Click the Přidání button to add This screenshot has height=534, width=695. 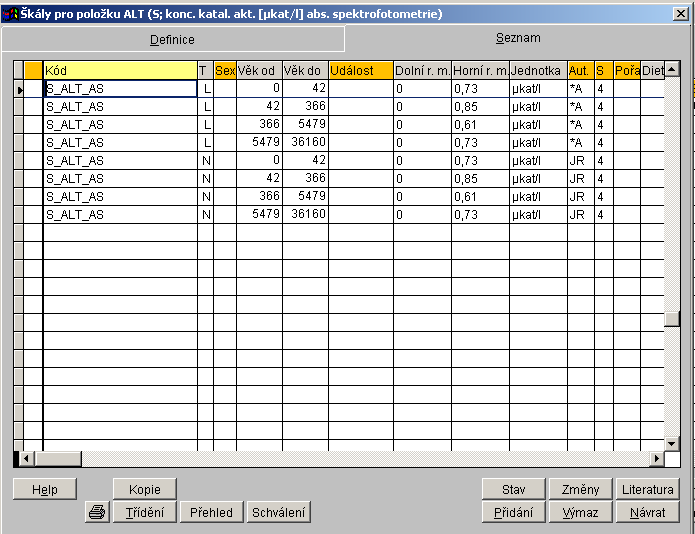pos(513,512)
